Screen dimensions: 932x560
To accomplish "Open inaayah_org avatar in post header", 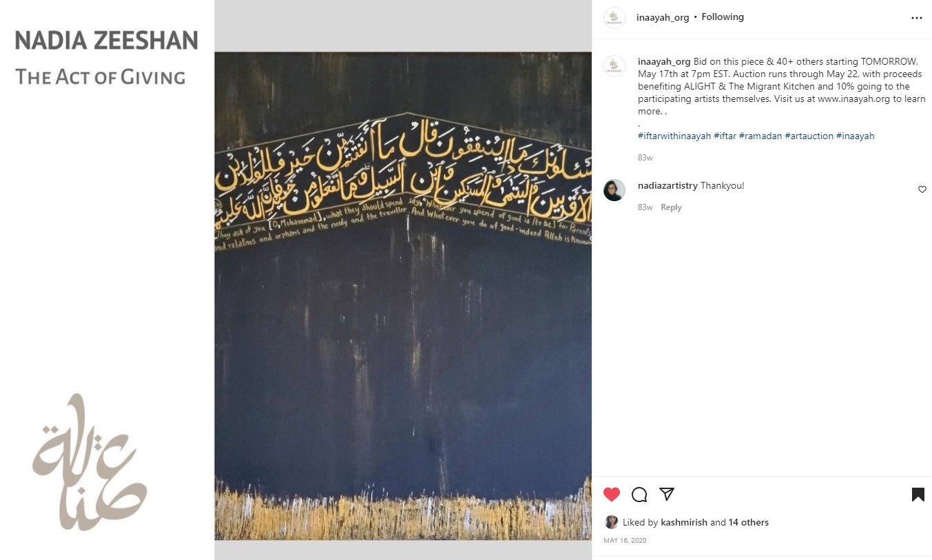I will tap(614, 18).
